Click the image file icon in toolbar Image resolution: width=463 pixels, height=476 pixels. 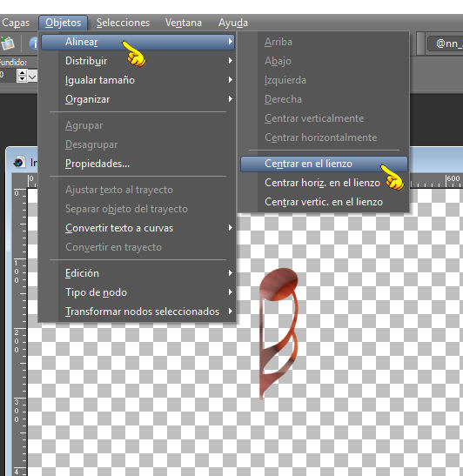pos(7,43)
